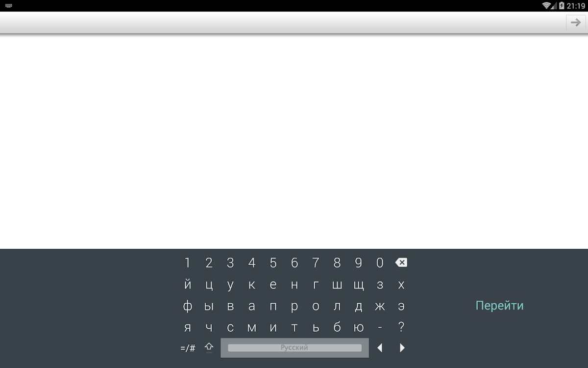588x368 pixels.
Task: Switch to symbols with the =/# key
Action: 188,348
